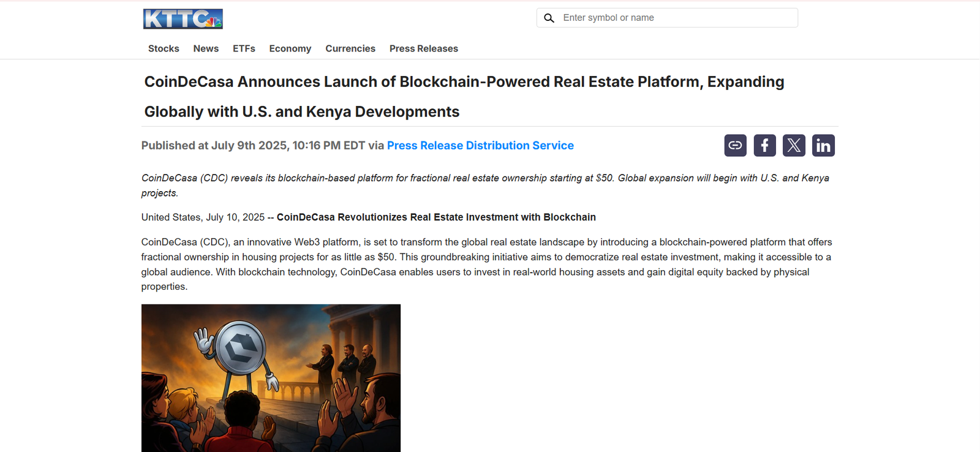Viewport: 980px width, 452px height.
Task: Open the Economy navigation item
Action: click(x=290, y=48)
